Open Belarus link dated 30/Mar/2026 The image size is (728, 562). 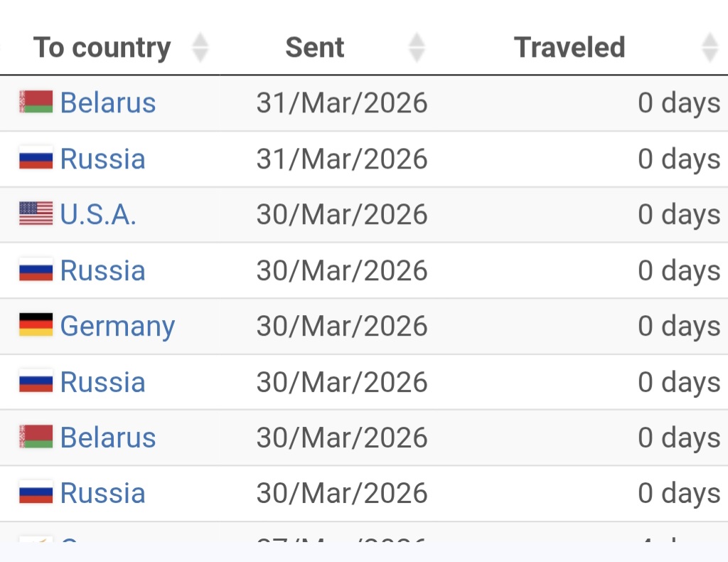(x=107, y=438)
